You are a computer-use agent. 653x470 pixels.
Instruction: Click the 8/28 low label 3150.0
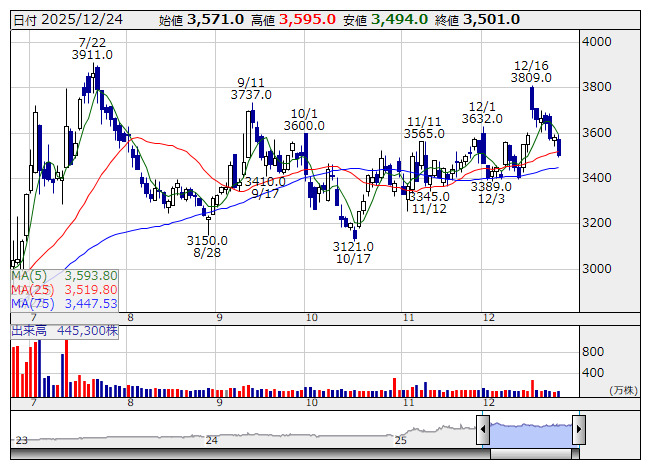click(207, 240)
